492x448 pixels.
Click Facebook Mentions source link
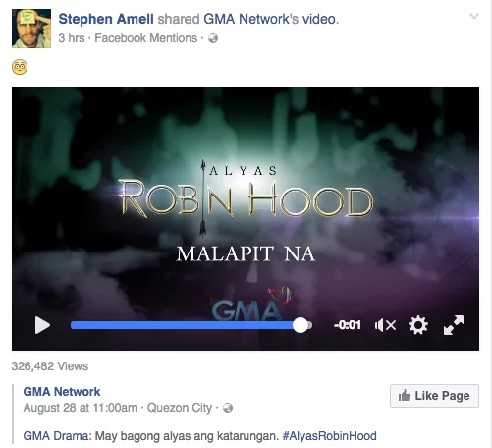[146, 38]
